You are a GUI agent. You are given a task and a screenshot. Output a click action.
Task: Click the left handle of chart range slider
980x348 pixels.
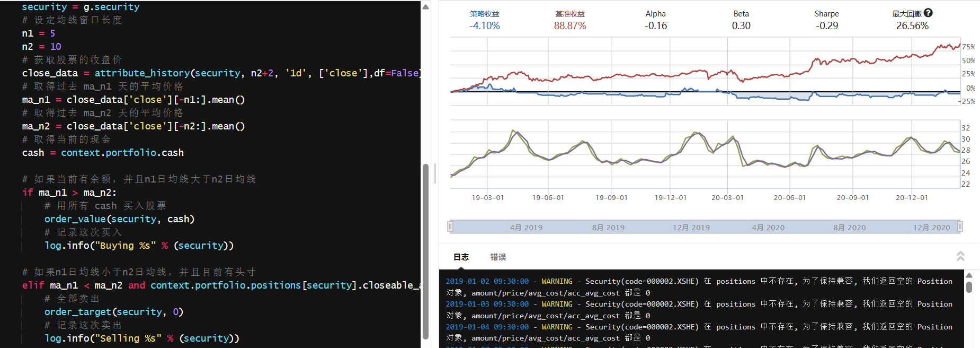pos(450,227)
